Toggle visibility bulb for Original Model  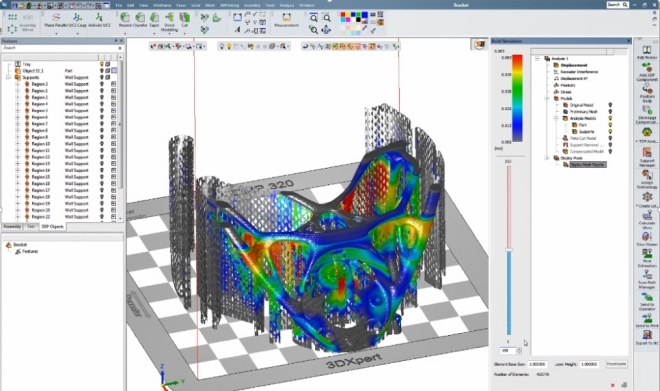pos(610,105)
